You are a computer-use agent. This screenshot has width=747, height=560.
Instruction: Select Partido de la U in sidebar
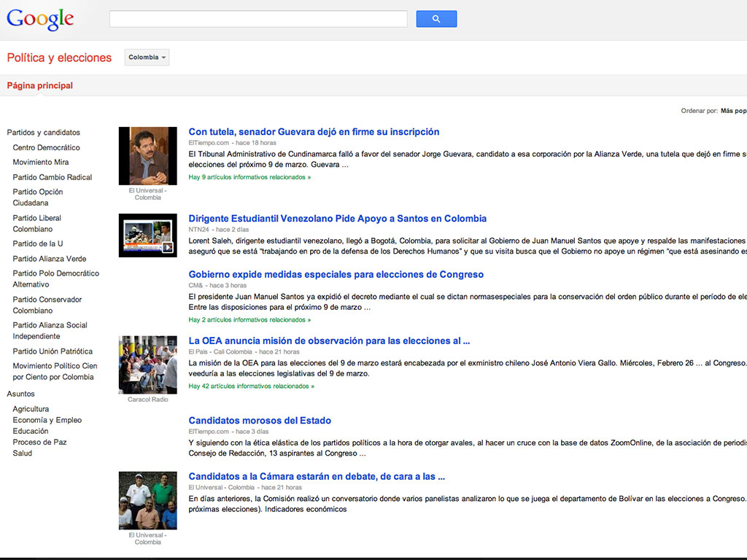click(38, 244)
